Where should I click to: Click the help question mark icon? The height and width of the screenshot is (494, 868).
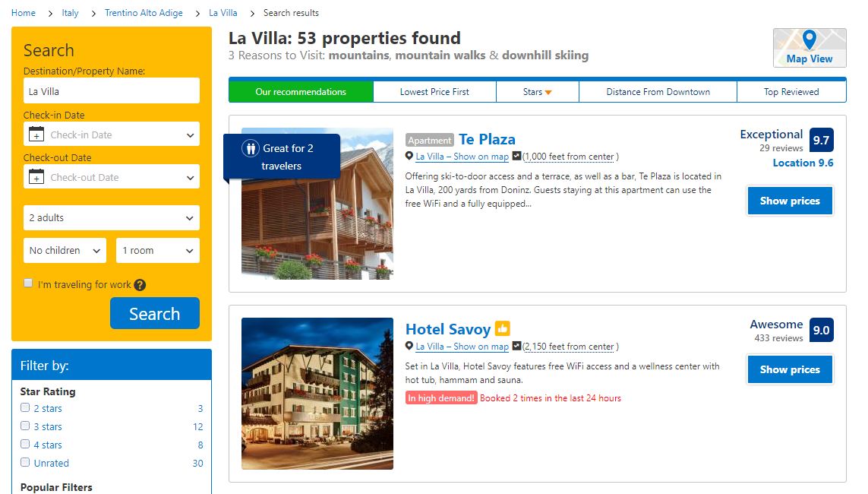pos(140,285)
